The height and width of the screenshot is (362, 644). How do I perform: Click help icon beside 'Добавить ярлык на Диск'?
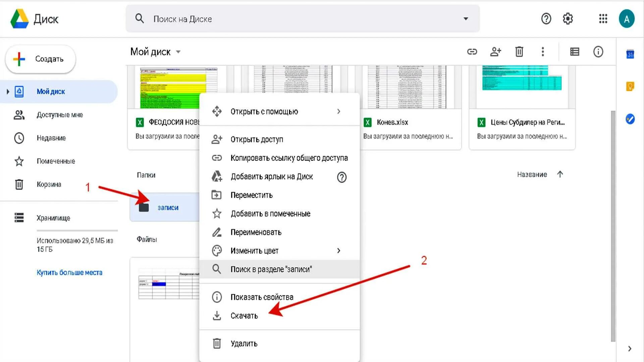tap(341, 177)
